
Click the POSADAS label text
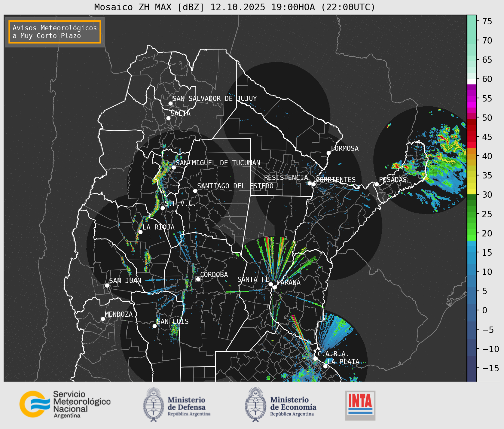click(x=393, y=180)
